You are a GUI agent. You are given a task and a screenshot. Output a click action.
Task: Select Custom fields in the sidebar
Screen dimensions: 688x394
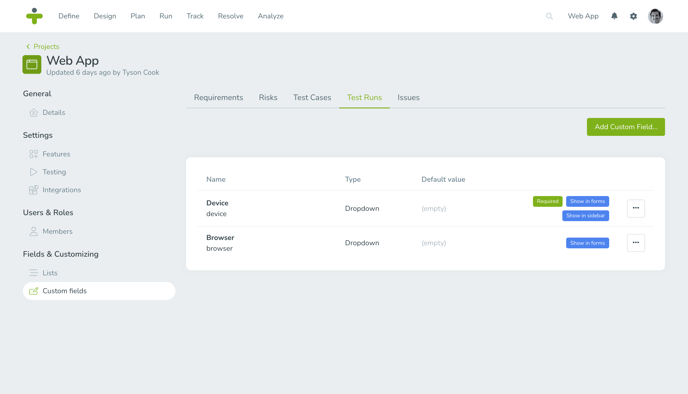[99, 291]
